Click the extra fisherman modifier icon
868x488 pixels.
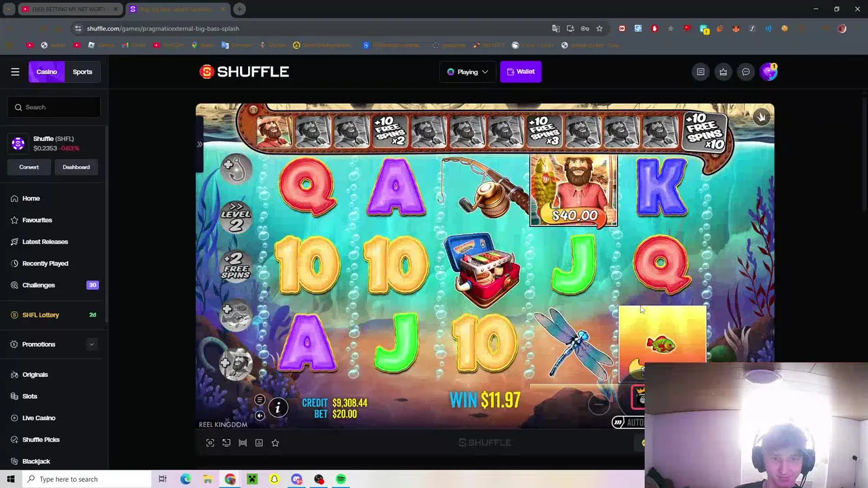(236, 365)
